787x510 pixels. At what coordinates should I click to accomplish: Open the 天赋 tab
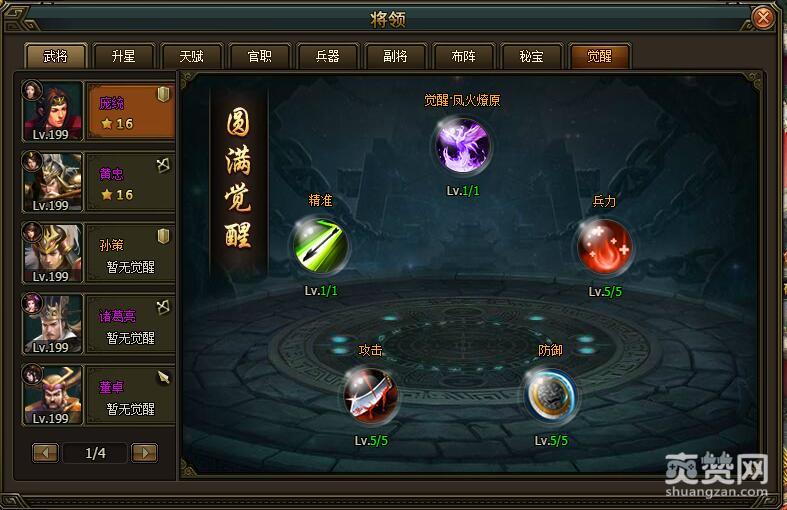click(x=192, y=56)
